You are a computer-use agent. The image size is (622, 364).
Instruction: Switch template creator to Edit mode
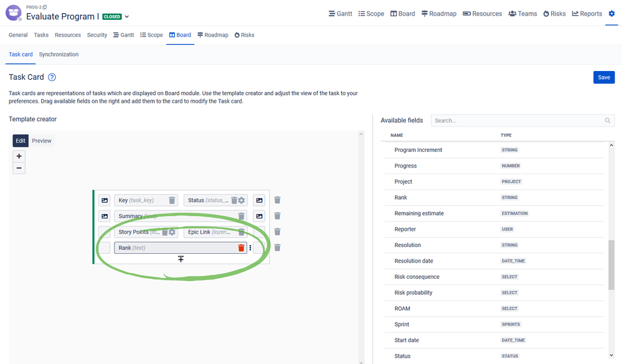click(x=21, y=141)
